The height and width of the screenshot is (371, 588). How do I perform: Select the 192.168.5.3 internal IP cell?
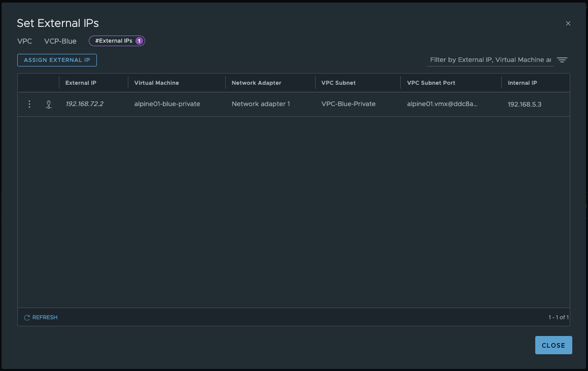tap(525, 104)
